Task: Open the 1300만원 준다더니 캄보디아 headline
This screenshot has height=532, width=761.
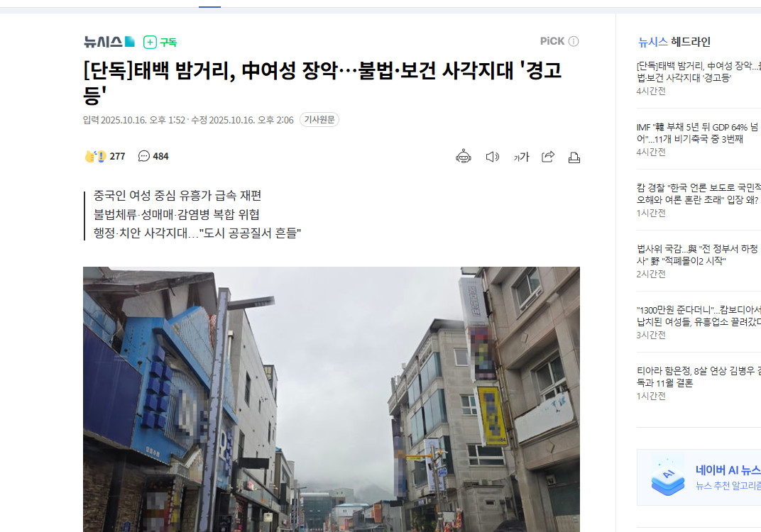Action: 698,316
